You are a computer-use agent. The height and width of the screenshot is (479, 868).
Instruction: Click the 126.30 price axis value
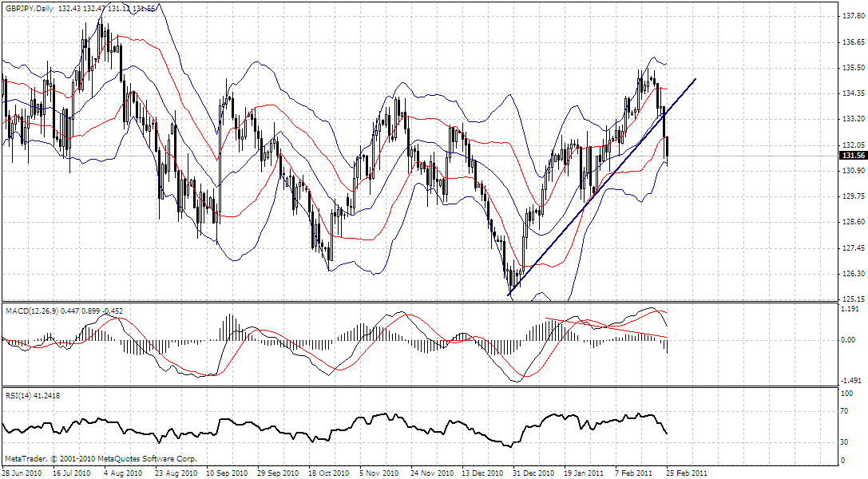coord(853,273)
